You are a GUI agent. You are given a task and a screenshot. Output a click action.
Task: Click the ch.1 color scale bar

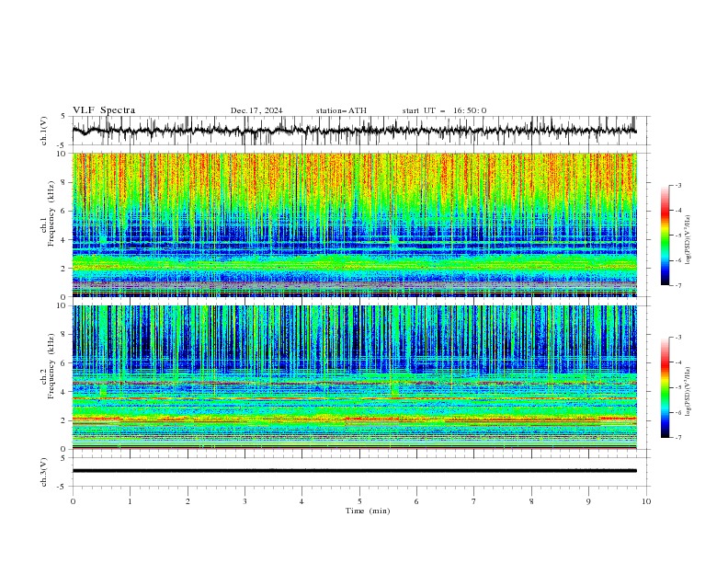tap(665, 236)
